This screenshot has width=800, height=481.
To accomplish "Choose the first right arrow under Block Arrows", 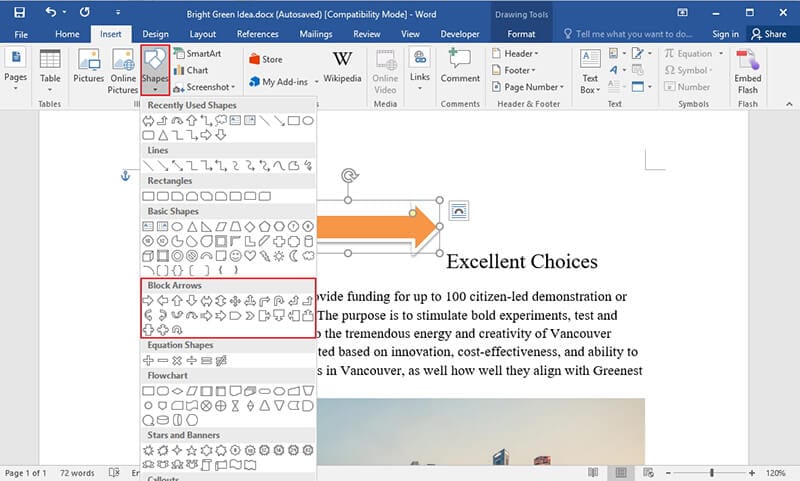I will pyautogui.click(x=149, y=301).
